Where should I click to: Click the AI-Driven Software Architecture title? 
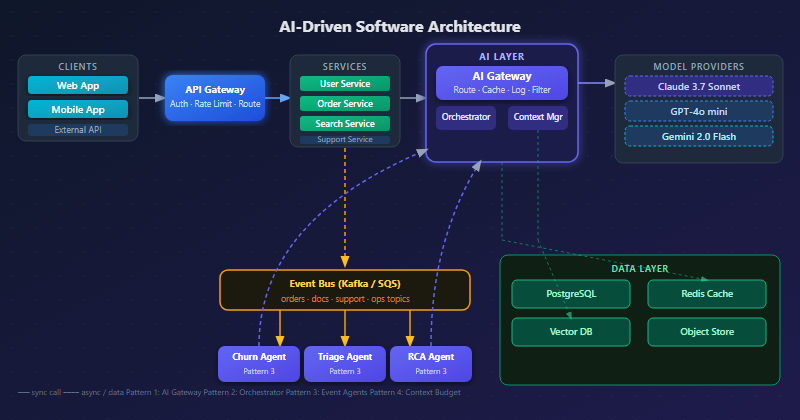(x=399, y=27)
